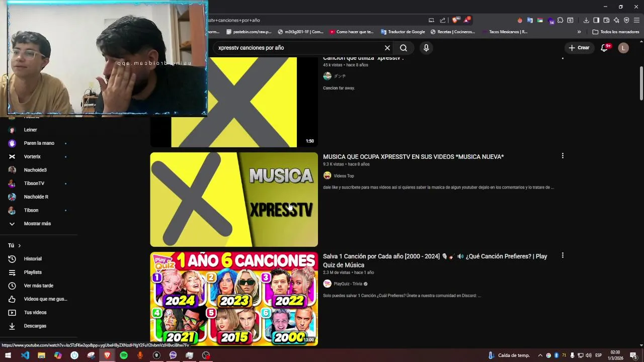Go to Videos Top channel
The width and height of the screenshot is (644, 362).
click(344, 176)
